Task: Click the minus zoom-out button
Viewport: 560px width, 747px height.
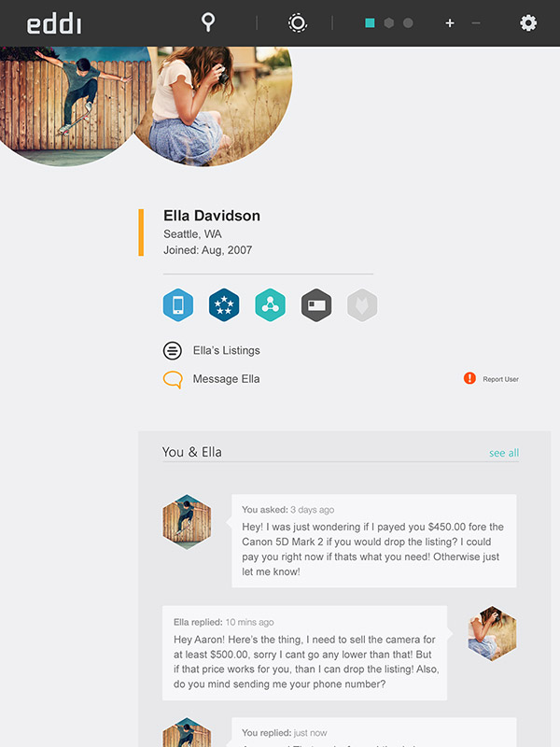Action: coord(476,22)
